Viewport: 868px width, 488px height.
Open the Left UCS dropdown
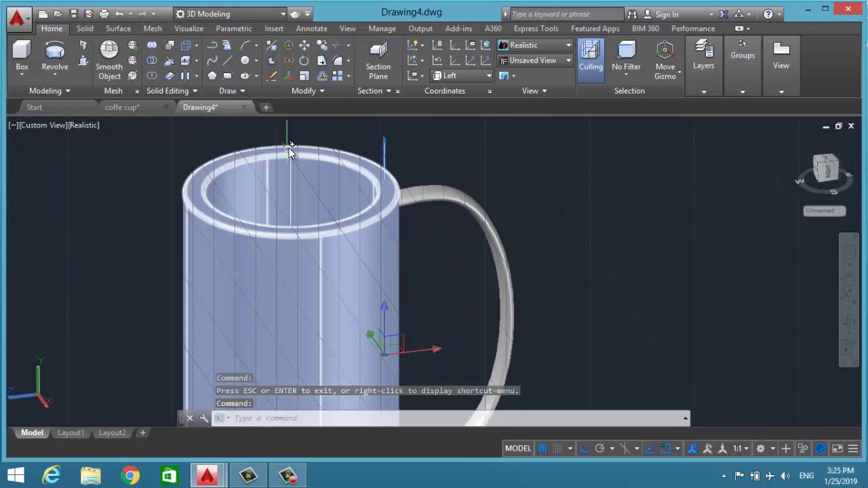[x=462, y=75]
